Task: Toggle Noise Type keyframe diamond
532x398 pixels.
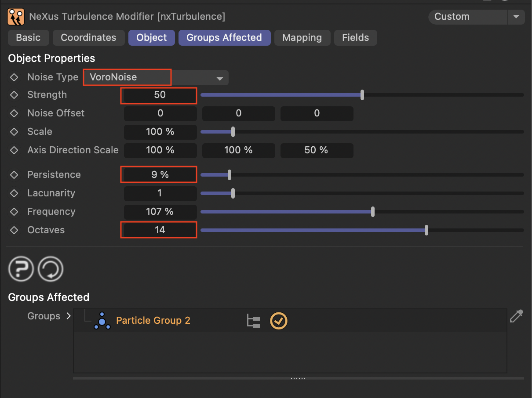Action: coord(14,77)
